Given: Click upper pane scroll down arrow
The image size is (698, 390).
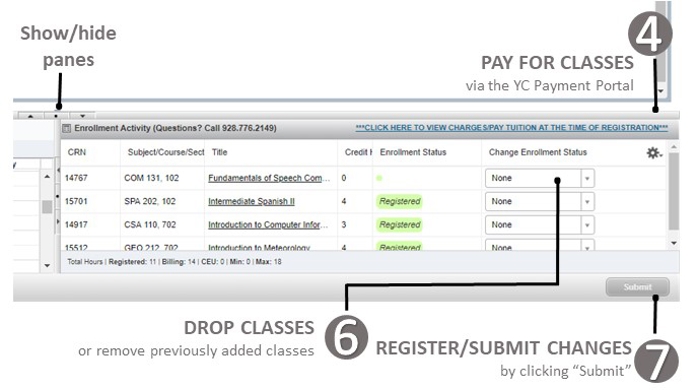Looking at the screenshot, I should (x=661, y=91).
